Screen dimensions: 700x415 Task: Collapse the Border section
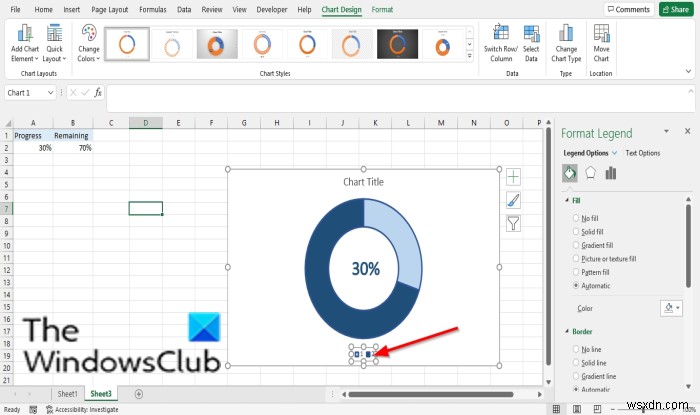(567, 332)
